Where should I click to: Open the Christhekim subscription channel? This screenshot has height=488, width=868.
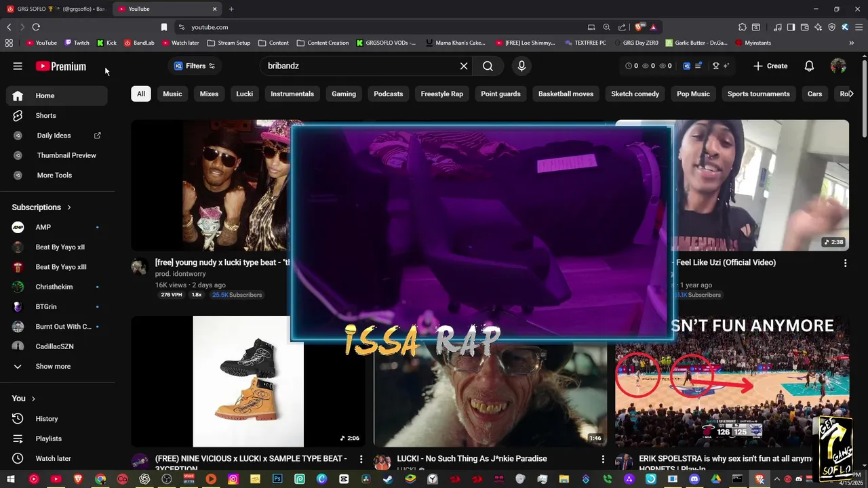[57, 287]
